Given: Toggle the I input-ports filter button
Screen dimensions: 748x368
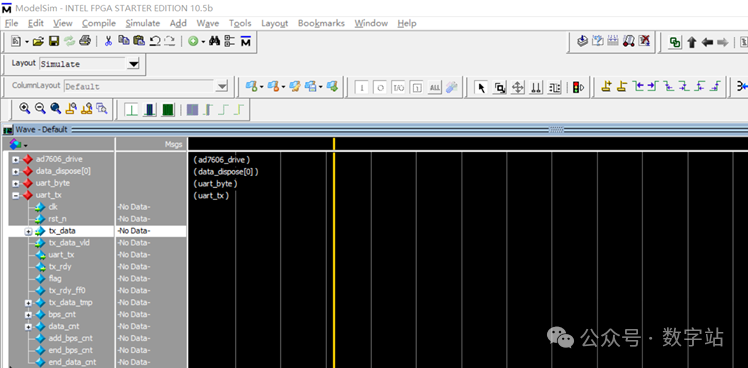Looking at the screenshot, I should pyautogui.click(x=362, y=88).
